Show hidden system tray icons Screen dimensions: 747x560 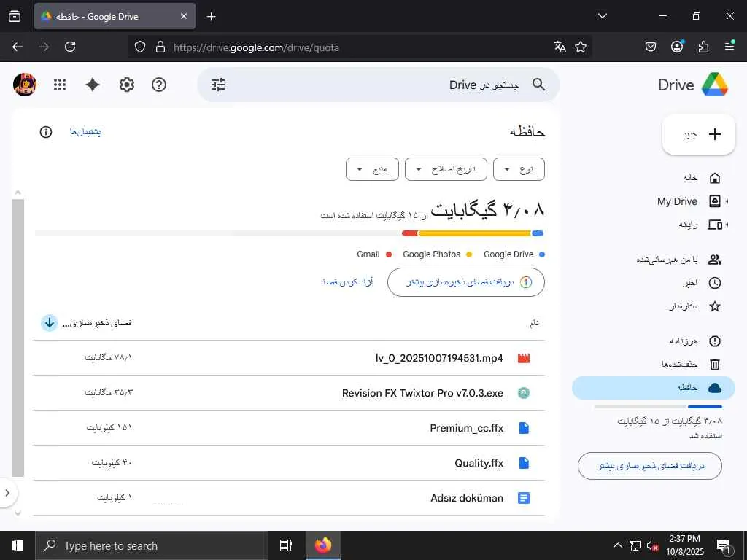[x=617, y=545]
